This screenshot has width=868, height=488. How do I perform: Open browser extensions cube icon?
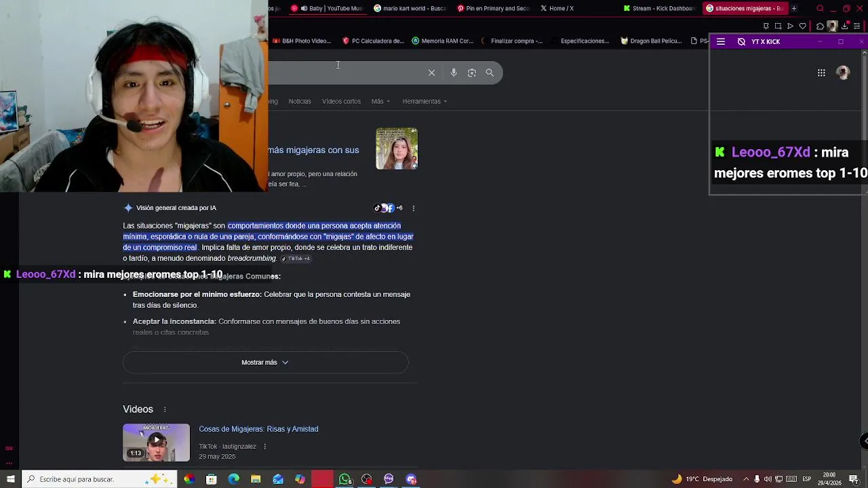click(x=820, y=26)
